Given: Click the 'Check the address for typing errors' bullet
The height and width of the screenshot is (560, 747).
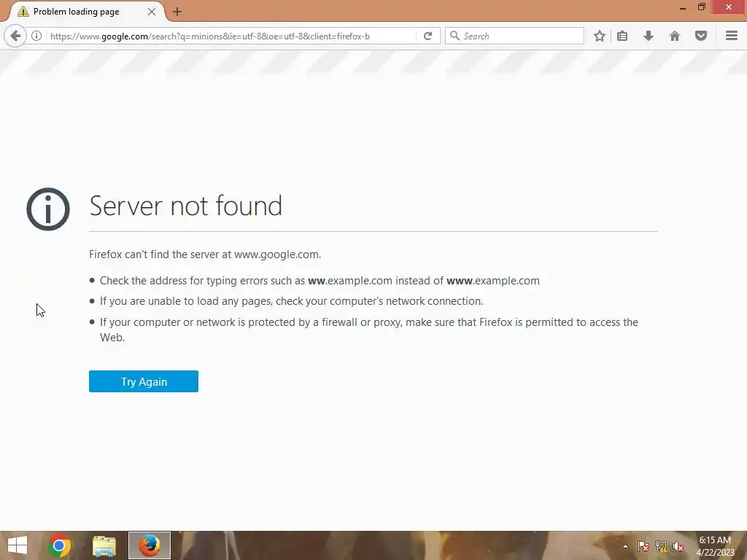Looking at the screenshot, I should point(320,281).
